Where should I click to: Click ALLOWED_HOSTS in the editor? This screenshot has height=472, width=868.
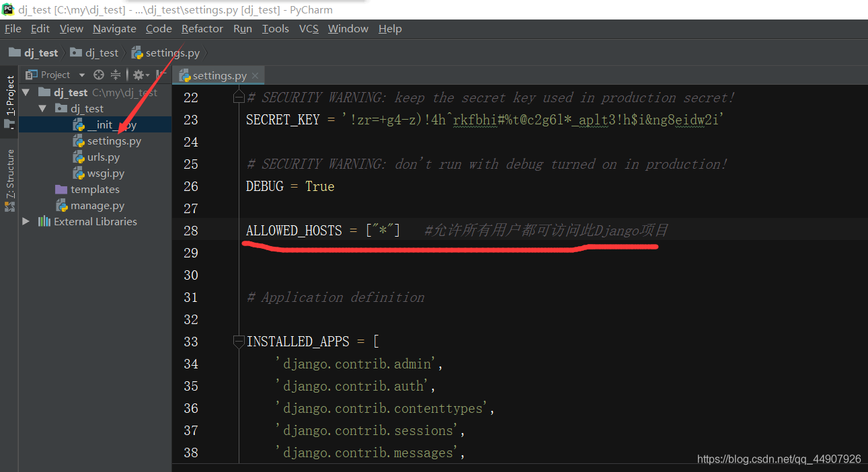(x=294, y=231)
